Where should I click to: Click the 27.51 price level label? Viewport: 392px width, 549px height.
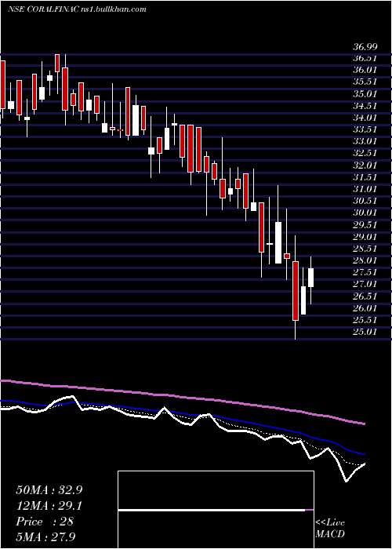(364, 272)
